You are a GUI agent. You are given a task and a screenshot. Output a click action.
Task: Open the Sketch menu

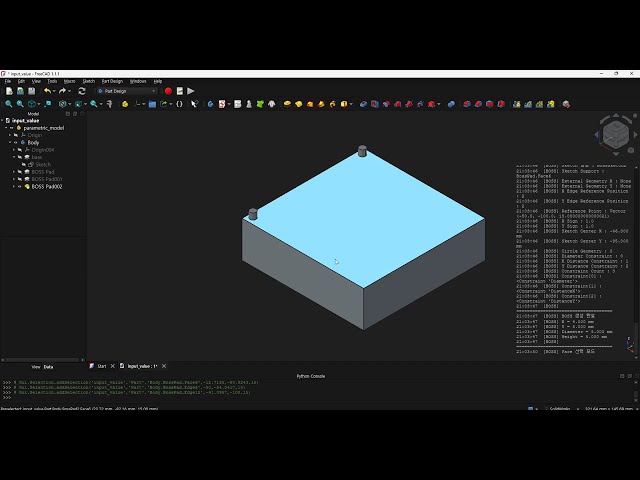pos(89,81)
